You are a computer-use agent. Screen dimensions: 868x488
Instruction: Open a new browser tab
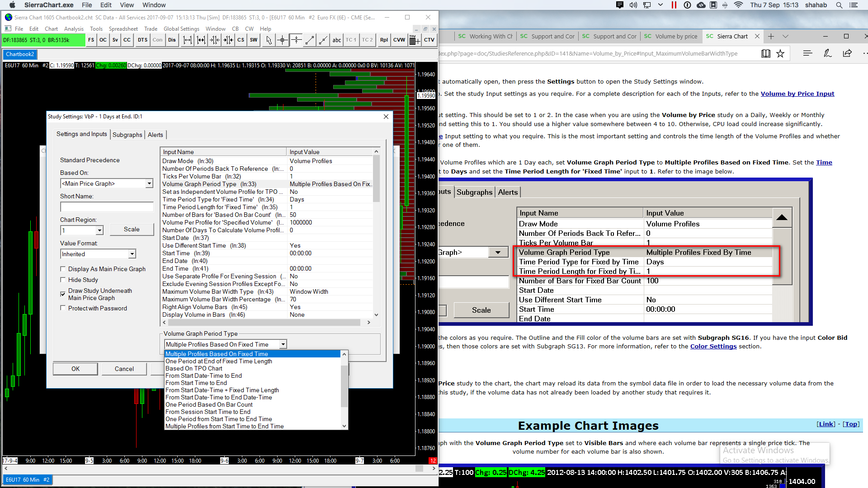[x=771, y=36]
